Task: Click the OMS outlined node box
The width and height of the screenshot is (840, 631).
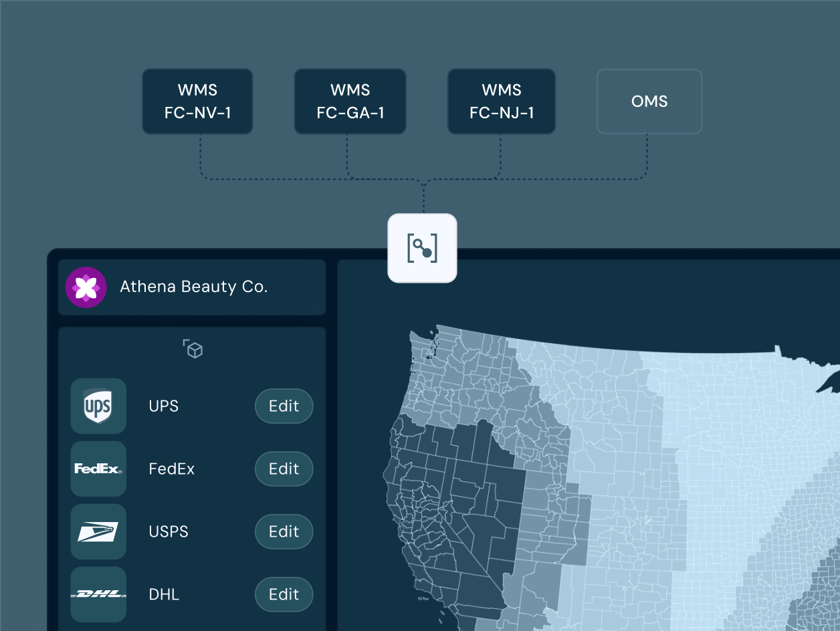Action: pos(649,102)
